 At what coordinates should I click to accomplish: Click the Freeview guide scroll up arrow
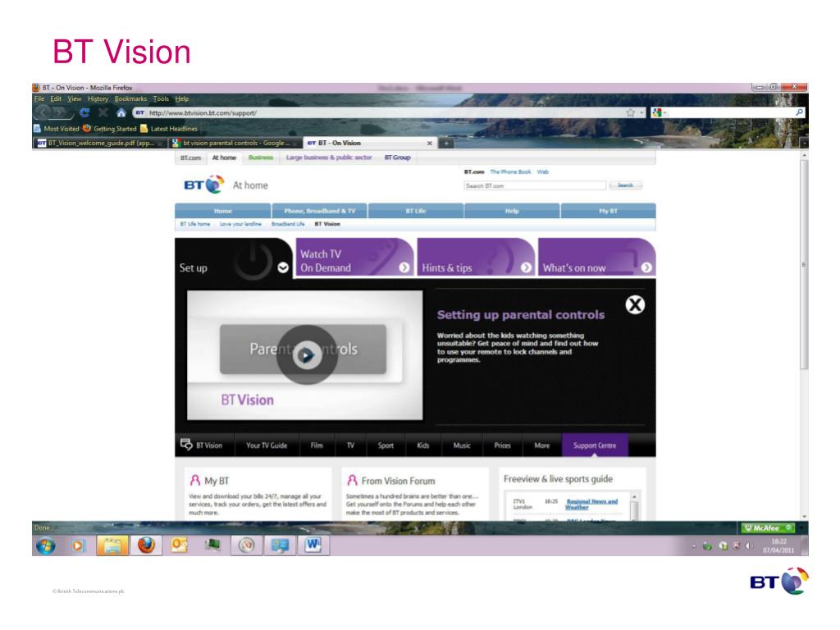[634, 497]
